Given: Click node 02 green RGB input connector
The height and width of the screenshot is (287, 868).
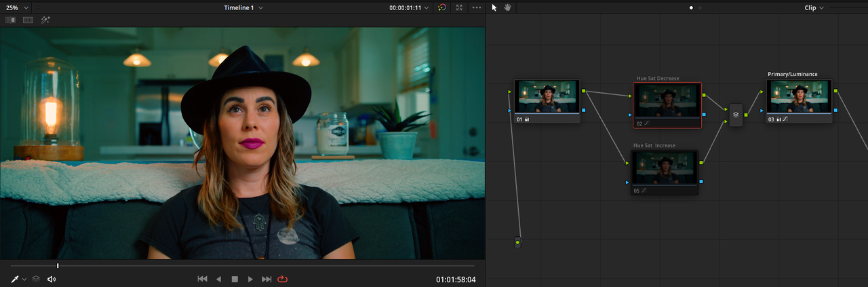Looking at the screenshot, I should coord(629,95).
